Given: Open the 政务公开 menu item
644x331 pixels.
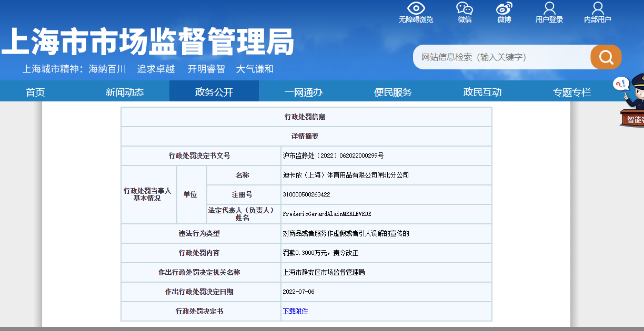Looking at the screenshot, I should click(x=214, y=91).
